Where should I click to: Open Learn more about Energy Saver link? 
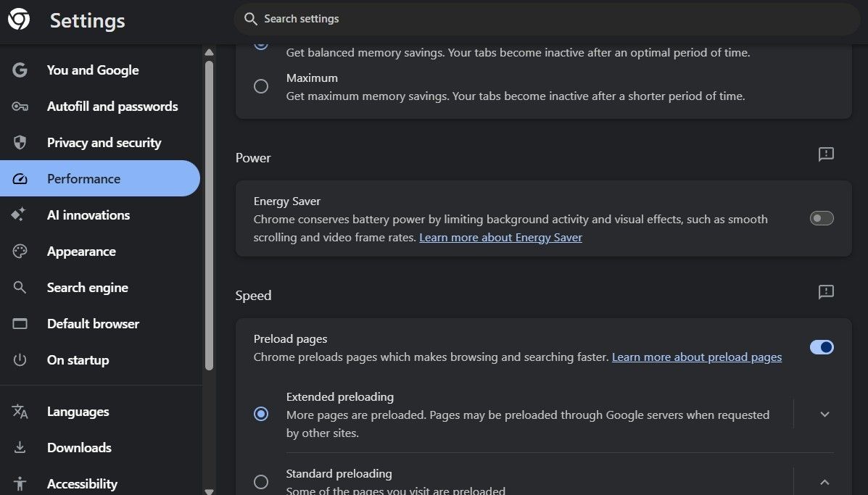point(500,238)
